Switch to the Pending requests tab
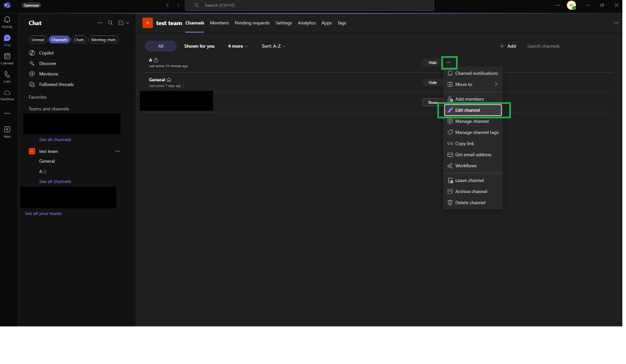 coord(252,23)
